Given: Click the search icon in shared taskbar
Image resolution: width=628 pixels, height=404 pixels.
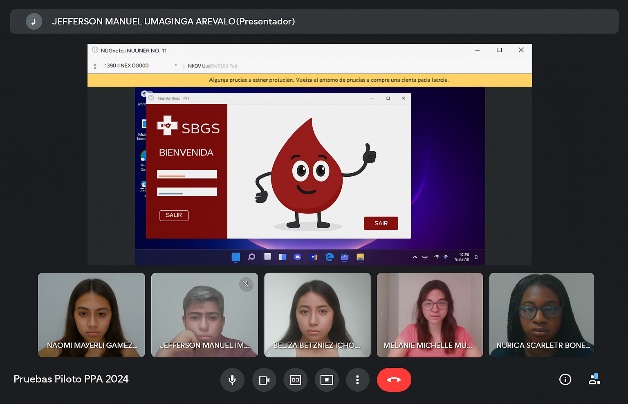Looking at the screenshot, I should coord(251,257).
